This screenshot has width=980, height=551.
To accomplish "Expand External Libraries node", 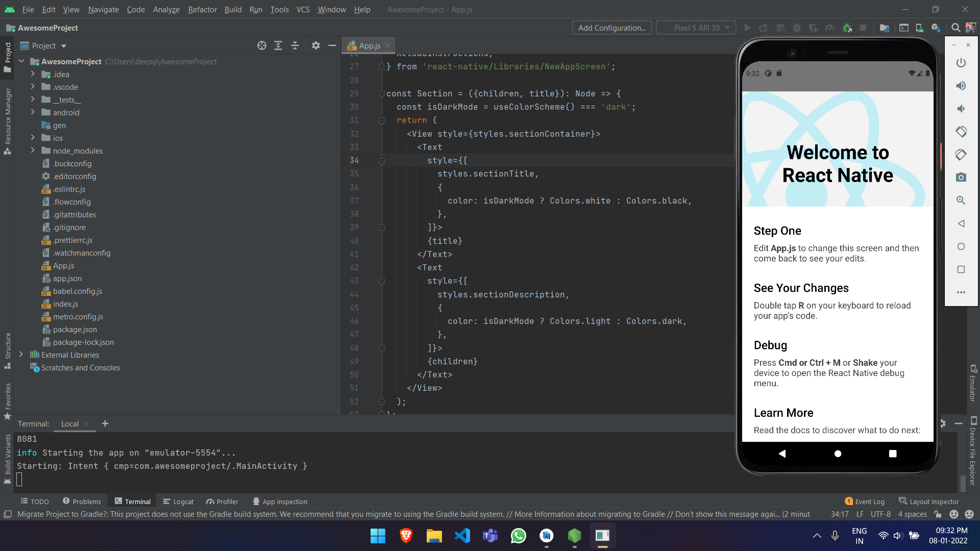I will pyautogui.click(x=21, y=355).
